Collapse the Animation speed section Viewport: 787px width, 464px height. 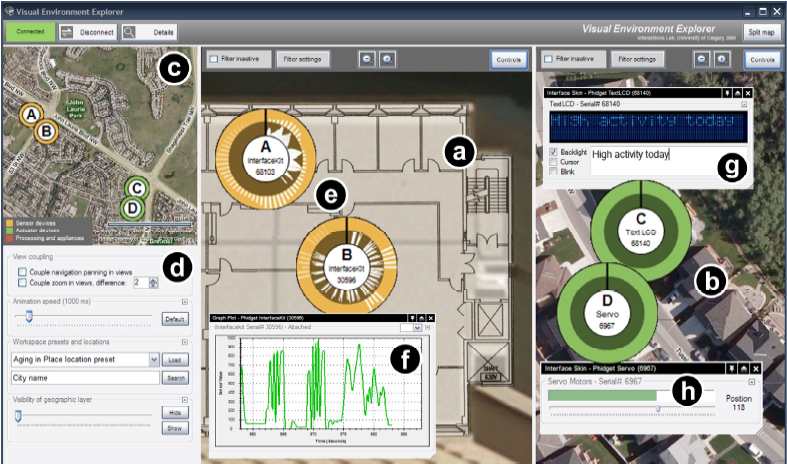click(185, 302)
